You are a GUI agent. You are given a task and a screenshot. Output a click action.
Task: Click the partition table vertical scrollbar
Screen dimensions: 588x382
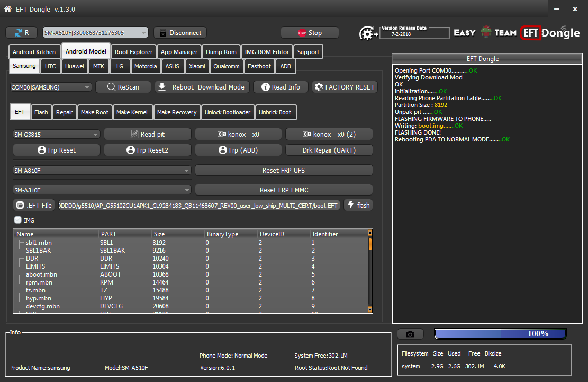click(x=370, y=271)
